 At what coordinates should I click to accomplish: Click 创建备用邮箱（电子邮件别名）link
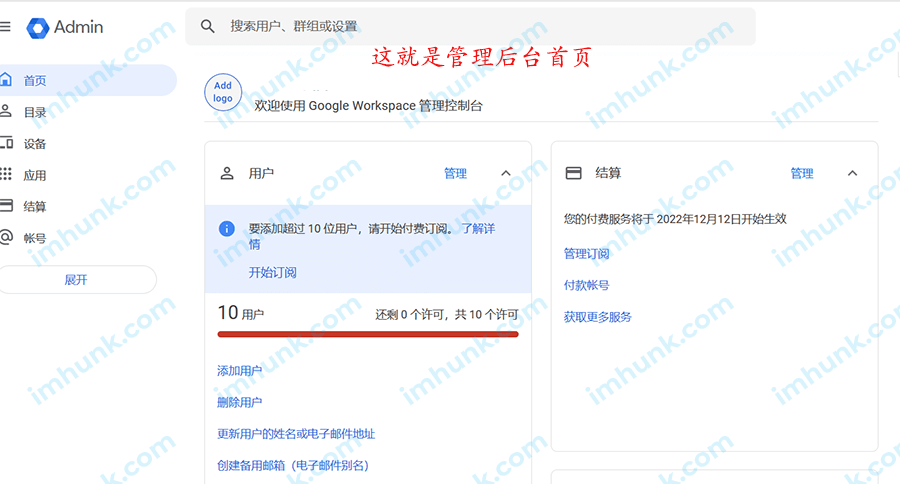293,465
